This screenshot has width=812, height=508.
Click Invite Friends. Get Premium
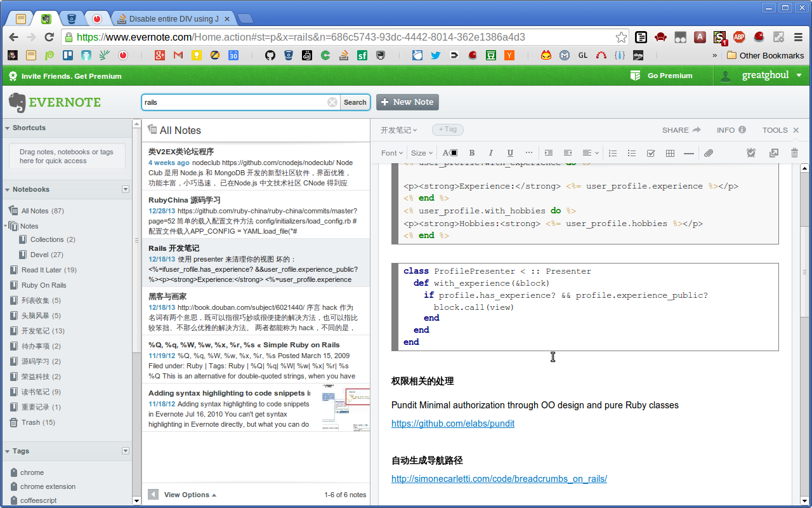pos(65,76)
